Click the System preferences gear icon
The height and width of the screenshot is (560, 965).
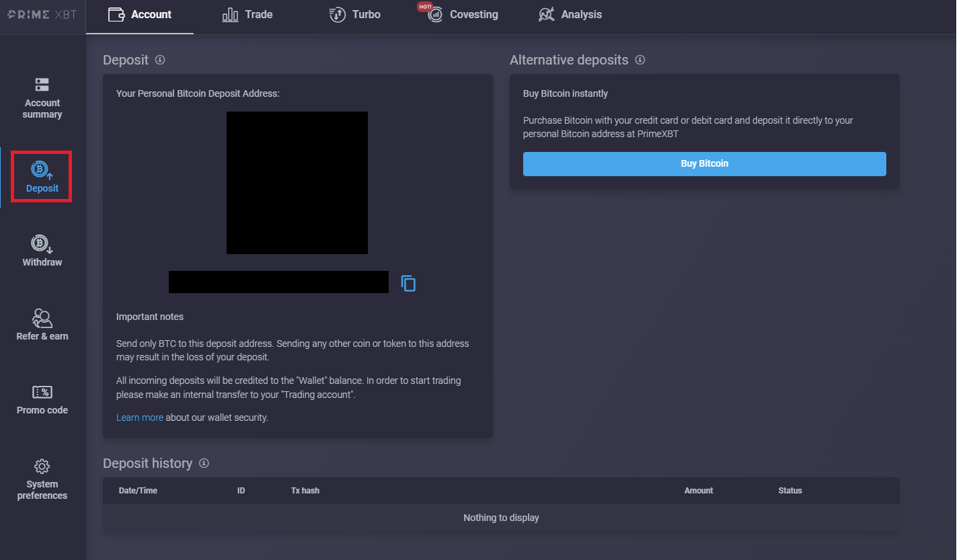click(x=42, y=466)
